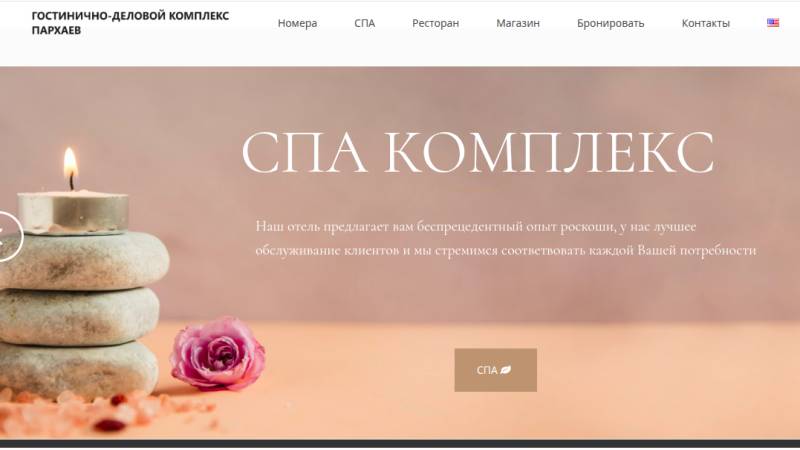Open the Контакты page
The height and width of the screenshot is (450, 800).
(706, 23)
